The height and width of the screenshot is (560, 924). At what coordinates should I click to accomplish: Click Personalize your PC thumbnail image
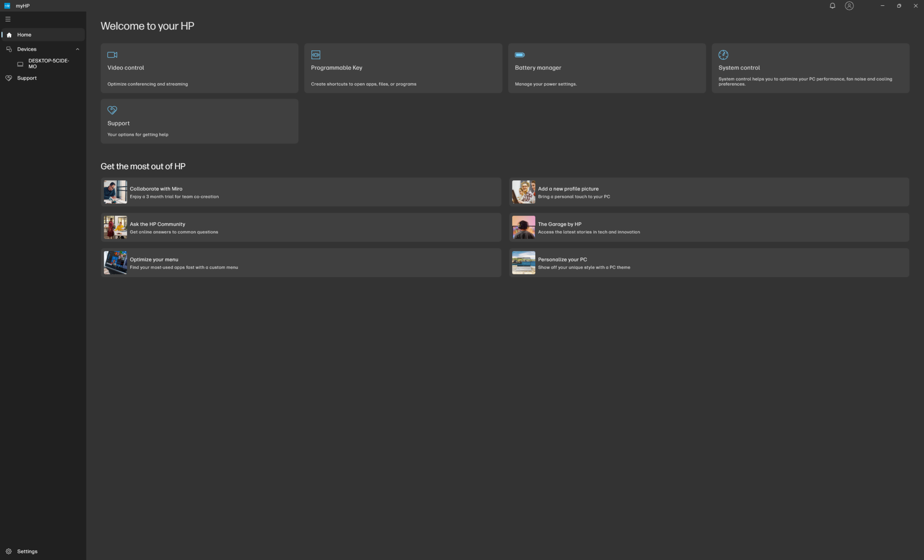tap(523, 263)
